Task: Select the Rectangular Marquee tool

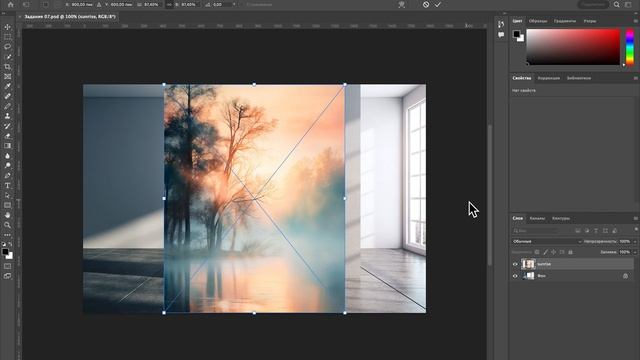Action: click(x=7, y=37)
